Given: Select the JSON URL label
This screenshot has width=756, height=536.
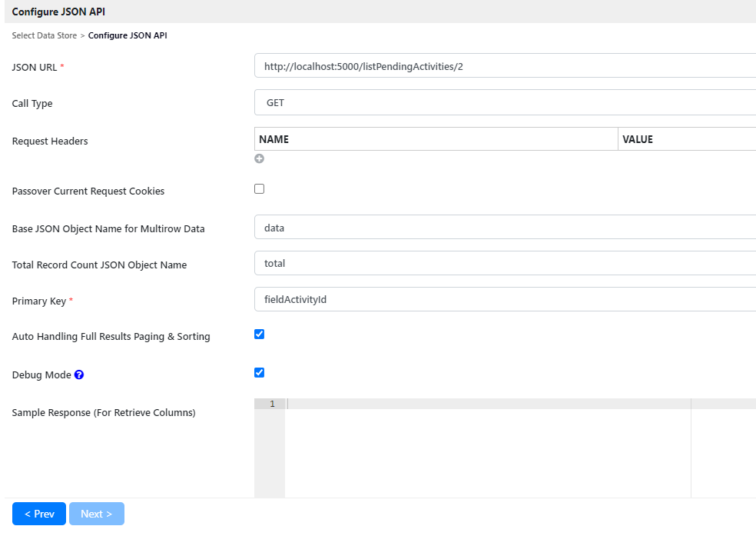Looking at the screenshot, I should [35, 68].
